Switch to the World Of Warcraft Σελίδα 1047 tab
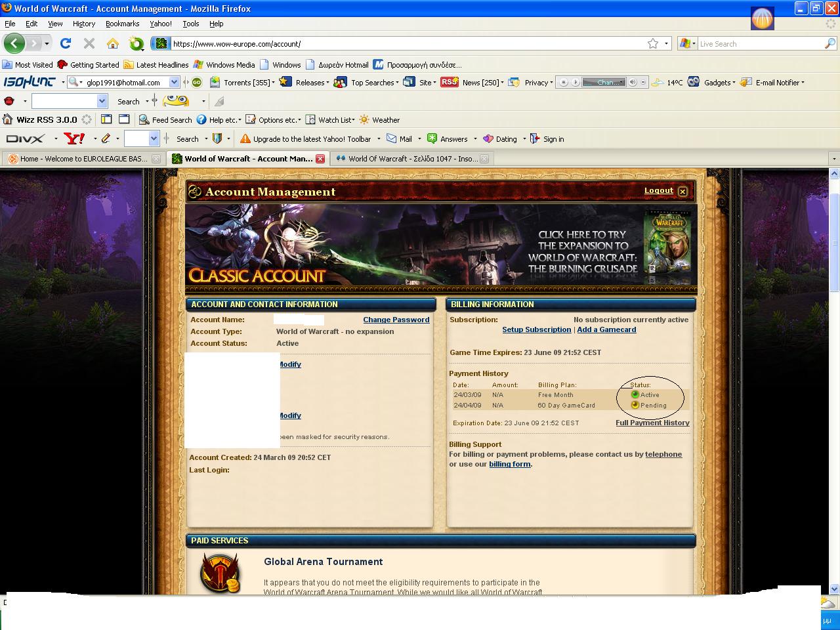 (x=412, y=158)
